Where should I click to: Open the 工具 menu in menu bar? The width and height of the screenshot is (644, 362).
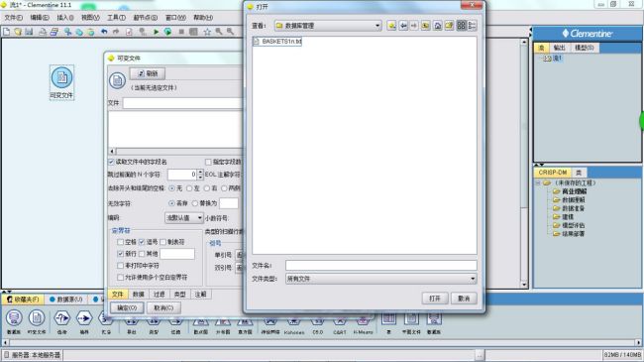117,18
